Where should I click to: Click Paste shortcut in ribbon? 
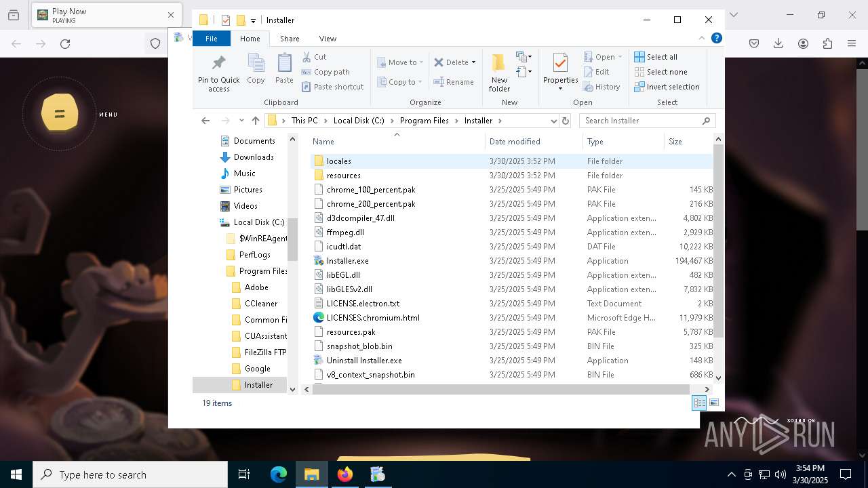tap(332, 87)
